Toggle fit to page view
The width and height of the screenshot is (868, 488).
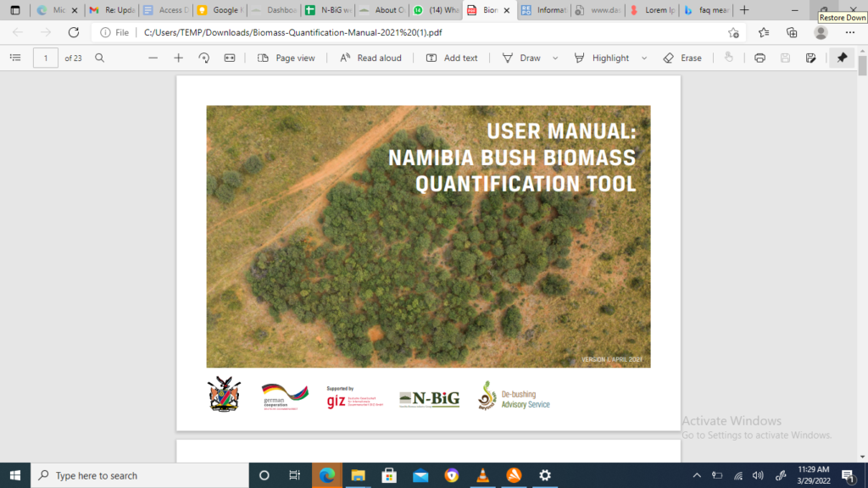tap(230, 58)
